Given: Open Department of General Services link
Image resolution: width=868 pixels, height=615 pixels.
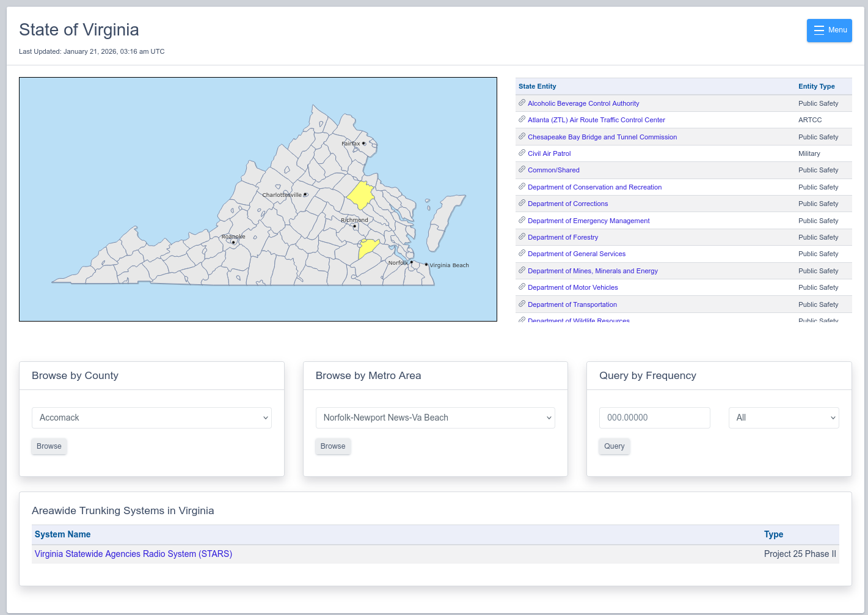Looking at the screenshot, I should pos(577,254).
